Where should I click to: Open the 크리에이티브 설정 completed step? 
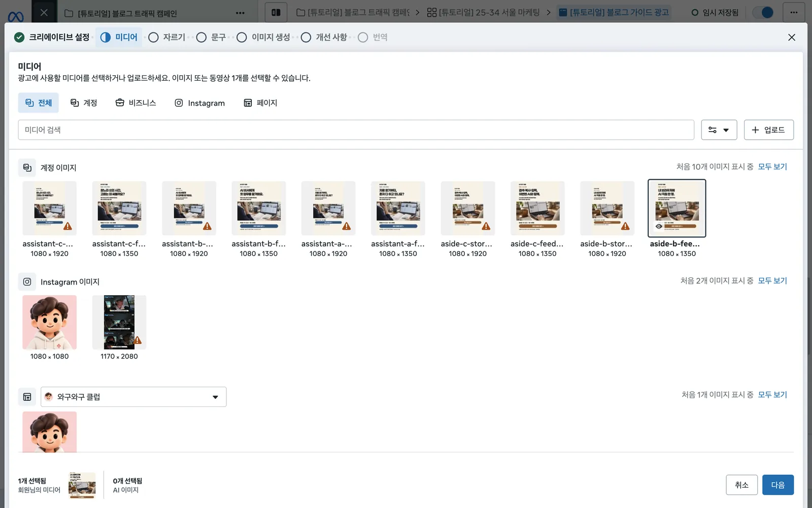point(52,37)
